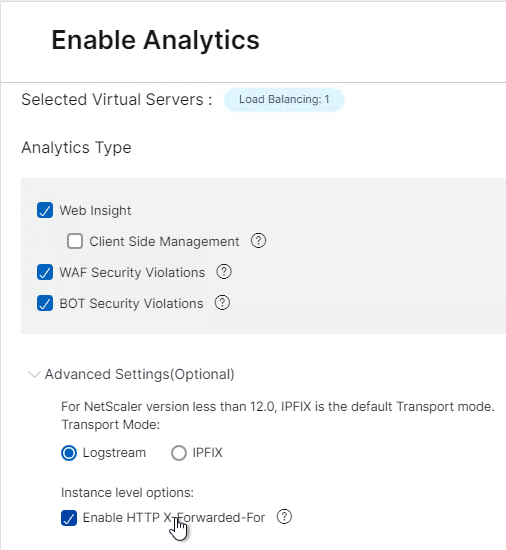This screenshot has width=506, height=550.
Task: Uncheck the WAF Security Violations checkbox
Action: pyautogui.click(x=45, y=273)
